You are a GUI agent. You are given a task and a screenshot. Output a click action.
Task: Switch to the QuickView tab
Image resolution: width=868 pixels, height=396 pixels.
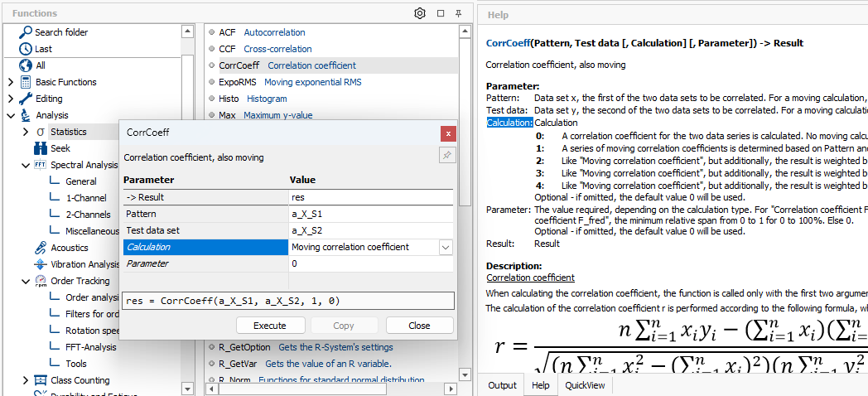coord(585,385)
